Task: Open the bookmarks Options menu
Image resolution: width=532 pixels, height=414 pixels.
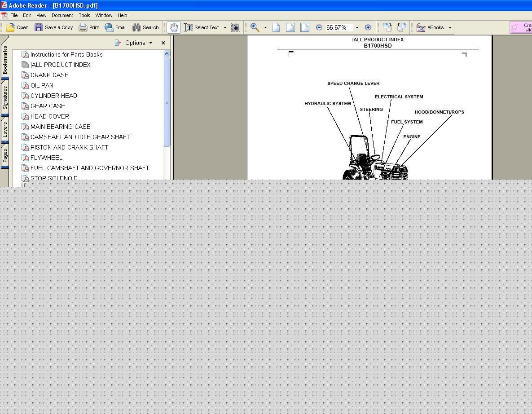Action: (x=134, y=43)
